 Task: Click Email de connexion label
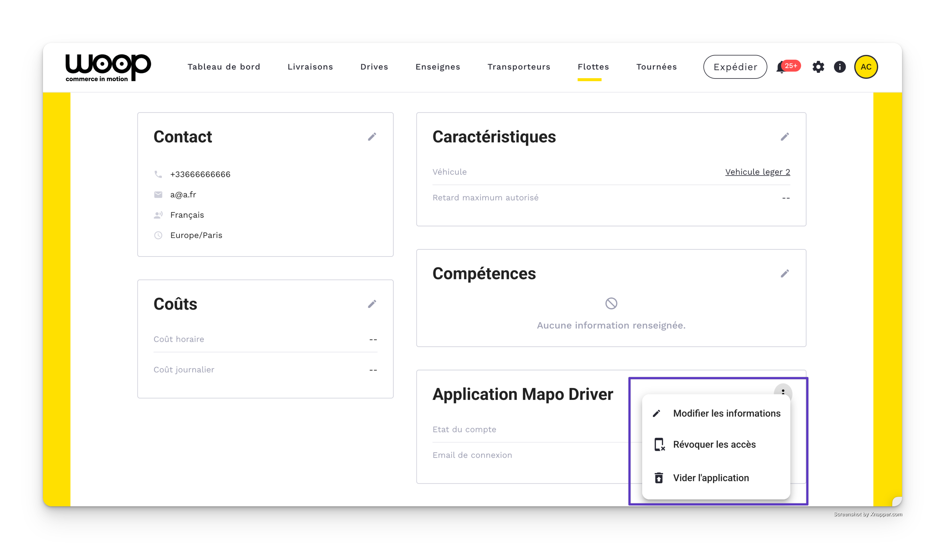click(472, 455)
